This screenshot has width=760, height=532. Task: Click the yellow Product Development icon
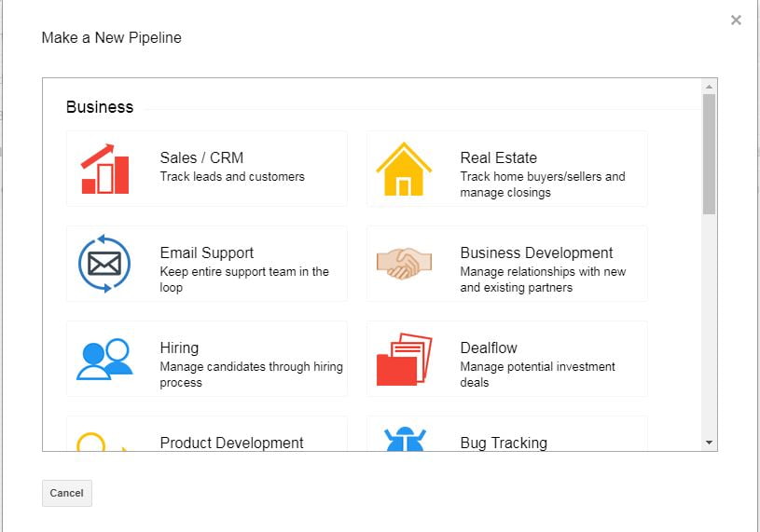pos(103,441)
